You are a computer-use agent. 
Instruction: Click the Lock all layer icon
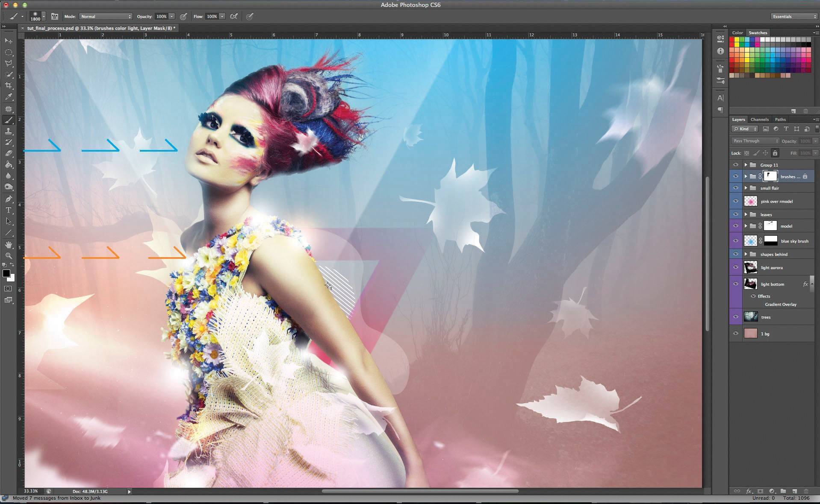(775, 153)
